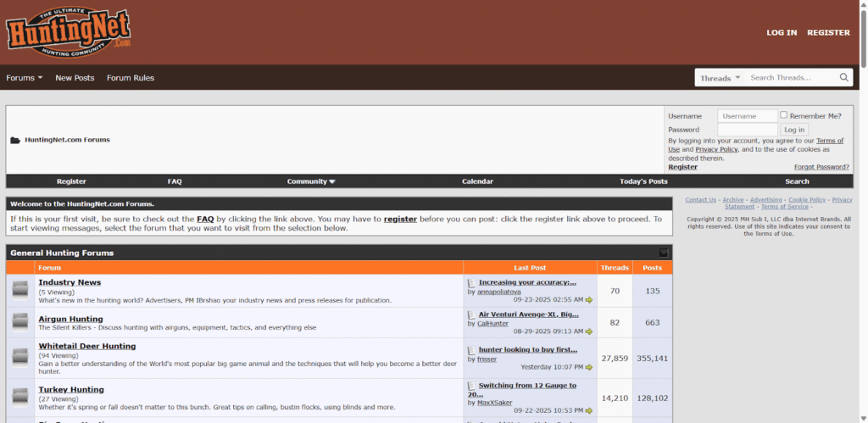Viewport: 868px width, 423px height.
Task: Open Cookie Policy footer link
Action: click(807, 200)
